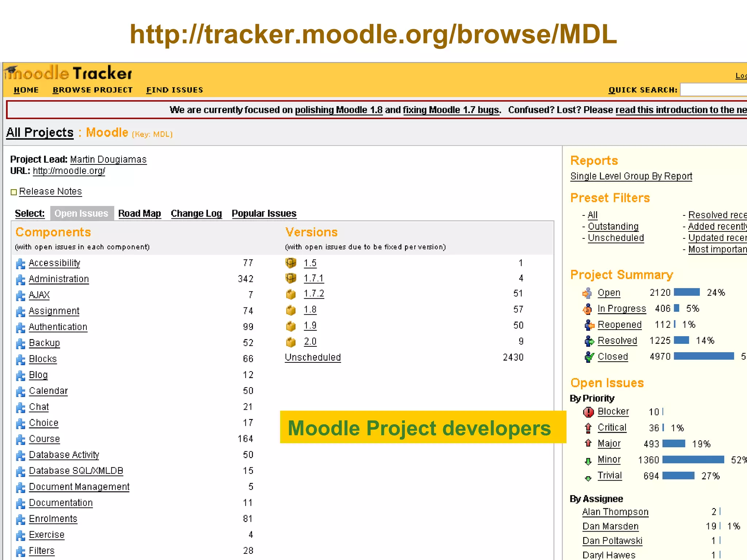Click the Calendar component puzzle icon
Screen dimensions: 747x560
click(21, 392)
